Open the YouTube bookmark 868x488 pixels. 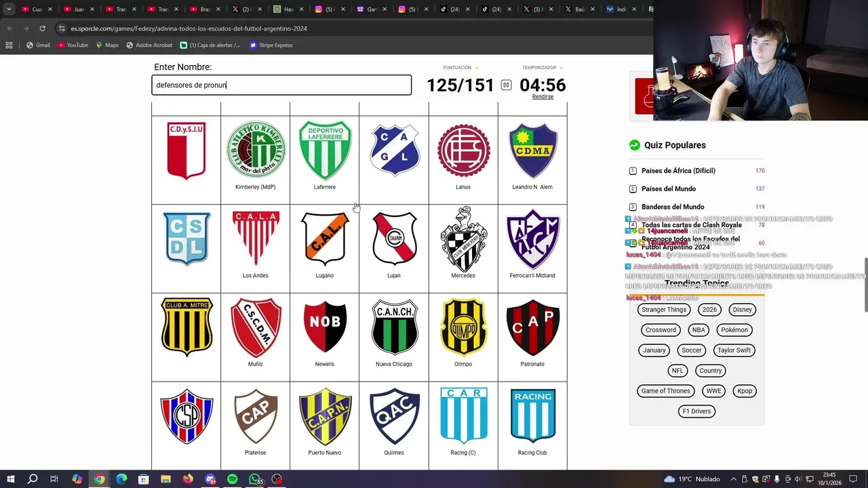pos(73,45)
